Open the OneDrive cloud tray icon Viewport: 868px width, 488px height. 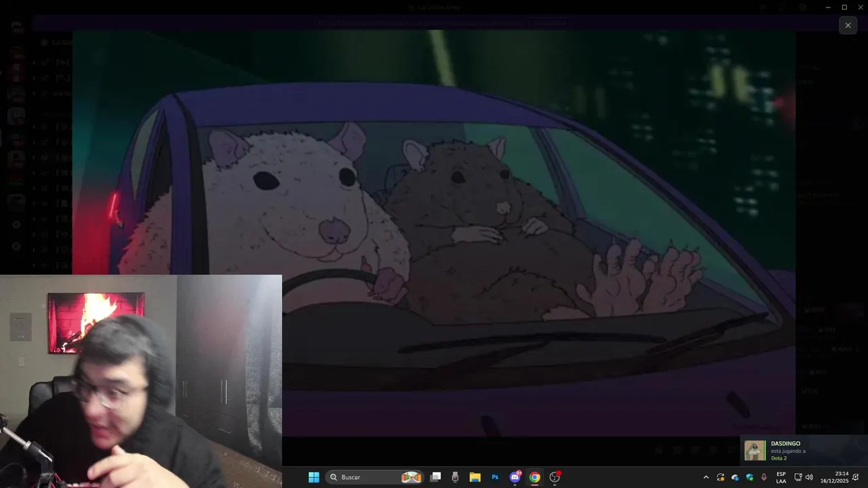(x=735, y=477)
